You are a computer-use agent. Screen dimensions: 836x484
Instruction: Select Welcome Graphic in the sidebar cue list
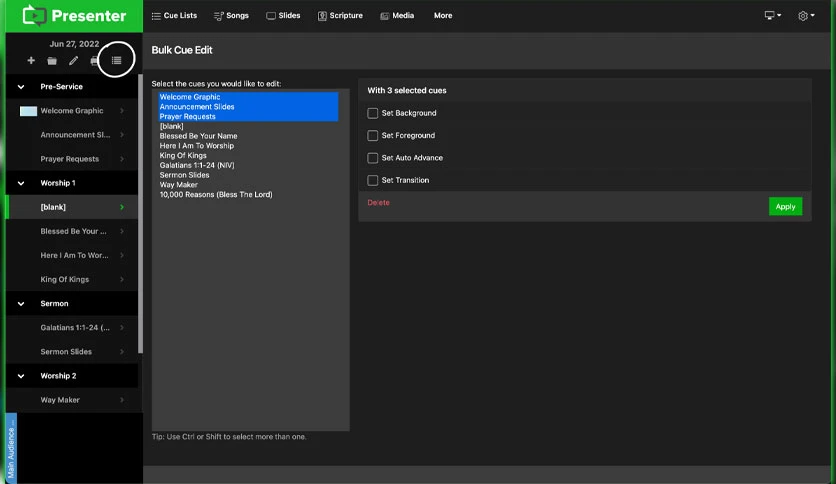(x=72, y=111)
